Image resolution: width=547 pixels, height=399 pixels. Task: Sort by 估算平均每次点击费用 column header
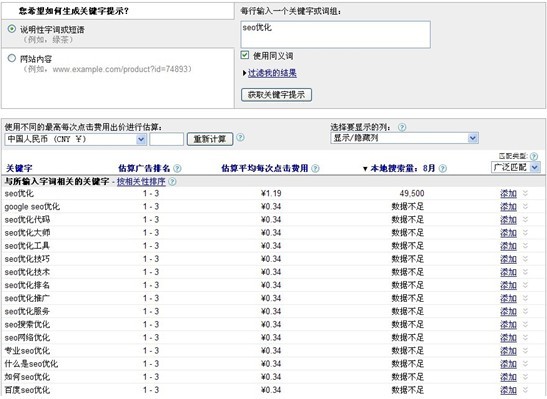265,168
